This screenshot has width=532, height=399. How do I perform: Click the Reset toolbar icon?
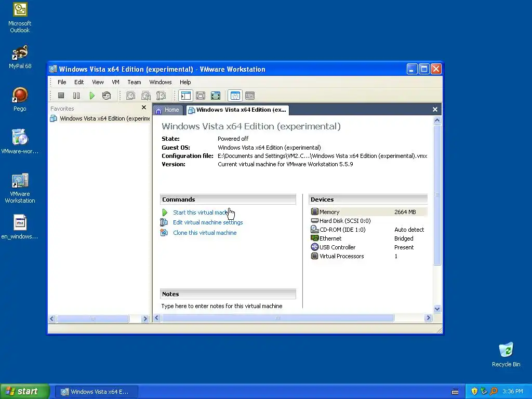(107, 96)
